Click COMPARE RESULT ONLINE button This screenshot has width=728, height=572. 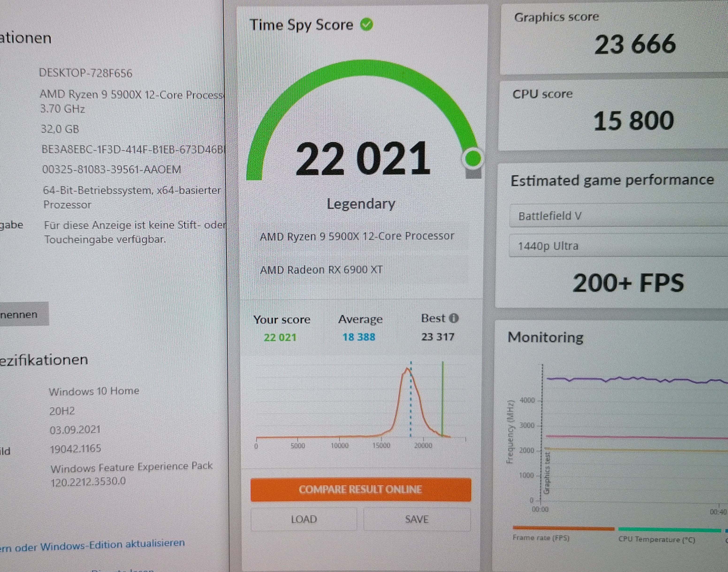[361, 490]
